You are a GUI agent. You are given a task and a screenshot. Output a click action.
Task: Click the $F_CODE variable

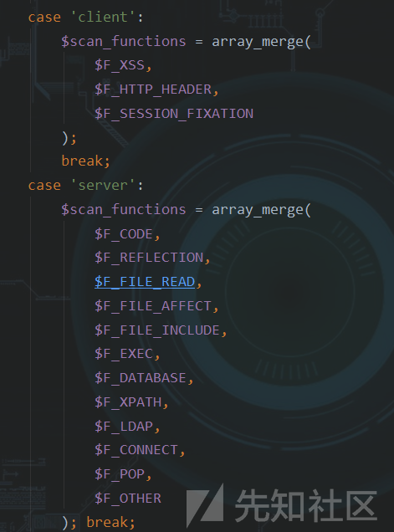point(124,234)
